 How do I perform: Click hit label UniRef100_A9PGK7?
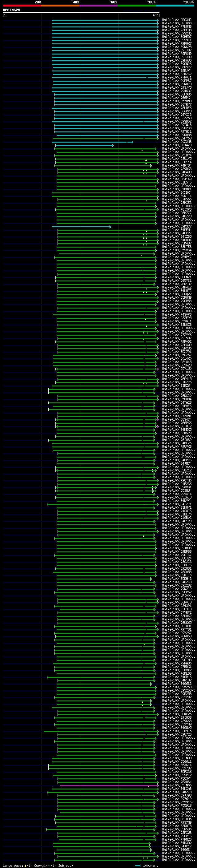[x=177, y=43]
